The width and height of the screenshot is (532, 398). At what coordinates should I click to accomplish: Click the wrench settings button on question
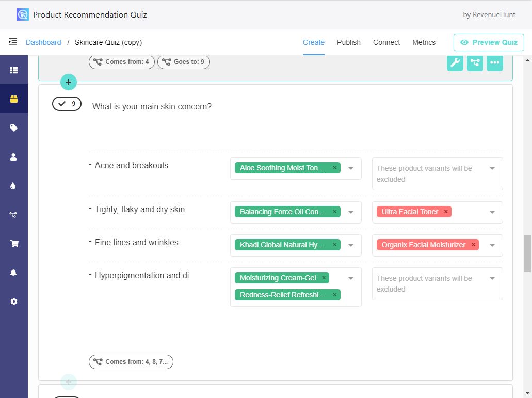pos(455,62)
